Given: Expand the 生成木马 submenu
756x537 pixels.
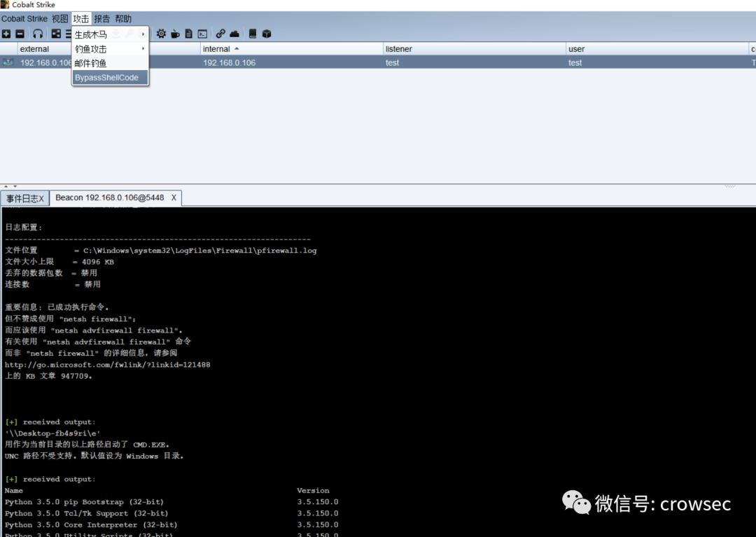Looking at the screenshot, I should pyautogui.click(x=90, y=34).
